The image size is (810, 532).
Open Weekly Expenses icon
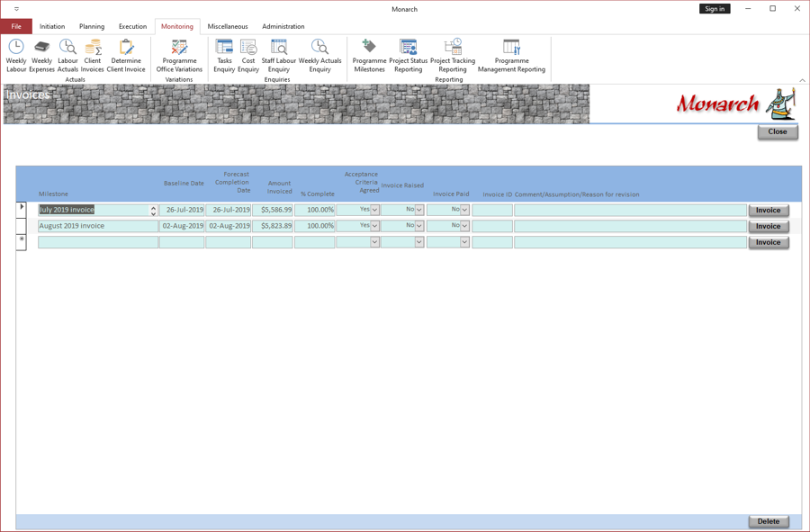click(x=41, y=56)
